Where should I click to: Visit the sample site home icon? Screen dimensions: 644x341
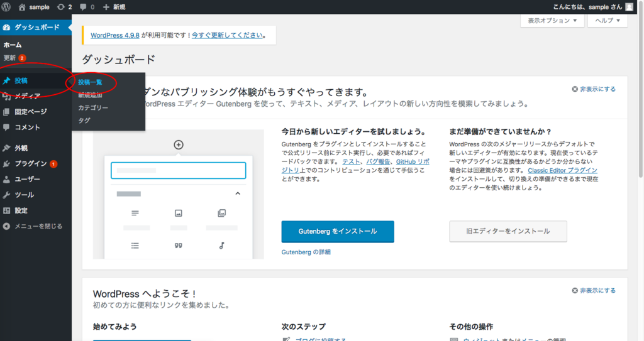(x=22, y=7)
